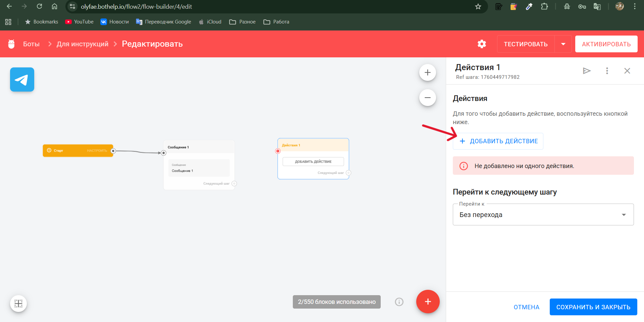Select the Telegram channel icon on canvas
The image size is (644, 322).
click(x=22, y=79)
